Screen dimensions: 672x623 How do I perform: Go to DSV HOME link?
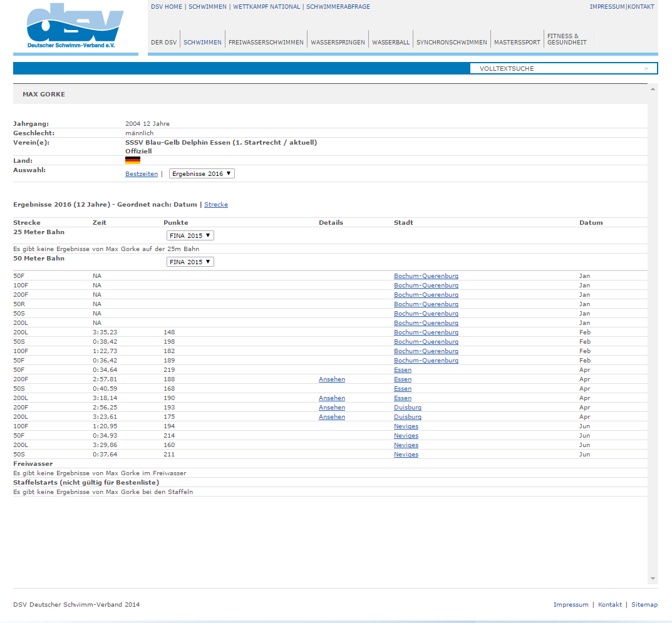click(x=167, y=7)
